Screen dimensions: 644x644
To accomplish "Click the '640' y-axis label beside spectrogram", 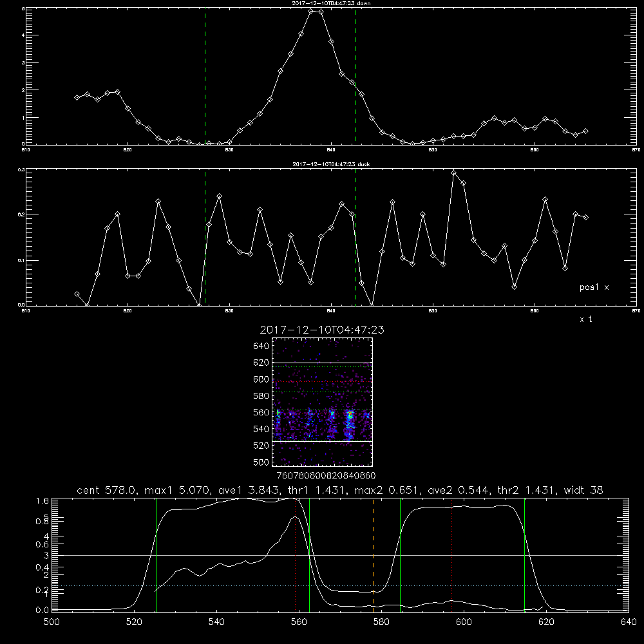I will click(x=261, y=346).
